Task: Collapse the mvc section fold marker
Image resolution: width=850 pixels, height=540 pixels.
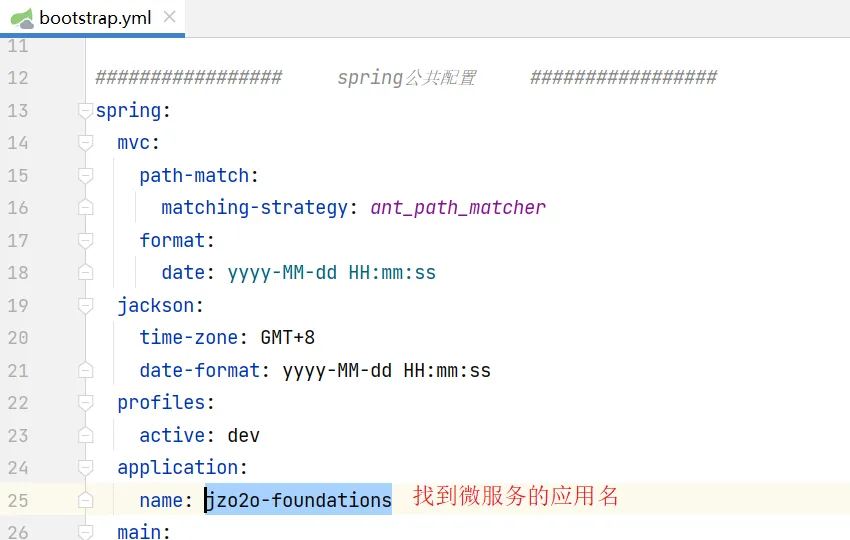Action: tap(85, 143)
